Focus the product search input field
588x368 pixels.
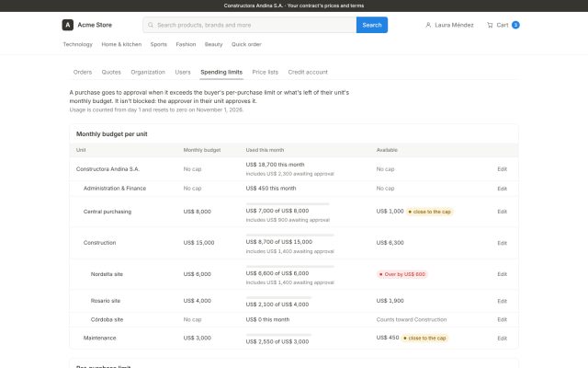[x=250, y=25]
